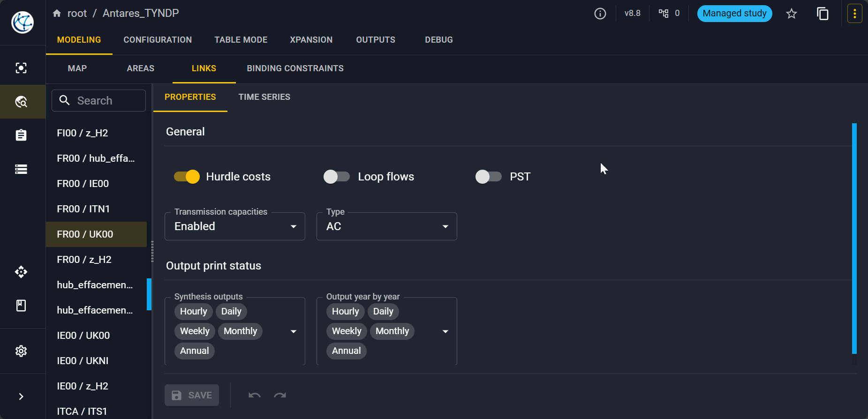
Task: Click the Weekly chip in Synthesis outputs
Action: 195,331
